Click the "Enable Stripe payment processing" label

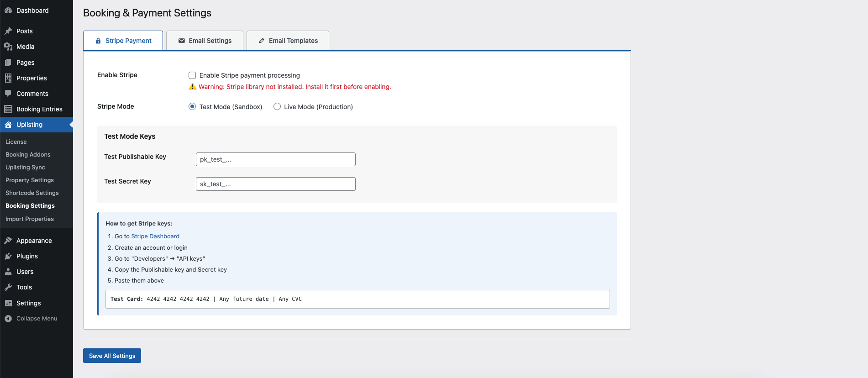250,75
